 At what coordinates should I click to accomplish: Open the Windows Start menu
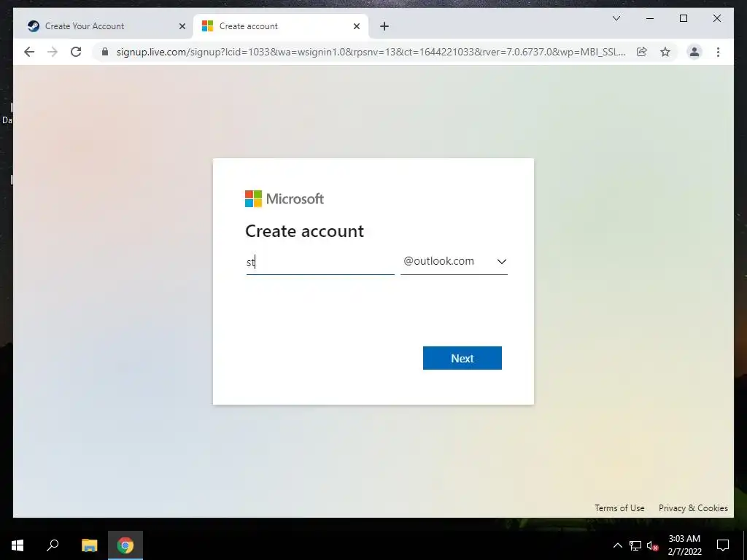18,545
